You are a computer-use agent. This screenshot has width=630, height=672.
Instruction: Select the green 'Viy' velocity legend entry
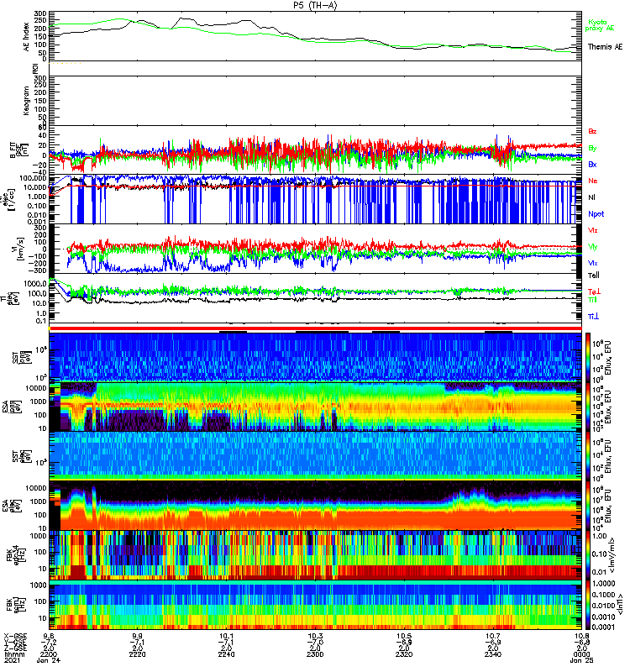pos(593,247)
